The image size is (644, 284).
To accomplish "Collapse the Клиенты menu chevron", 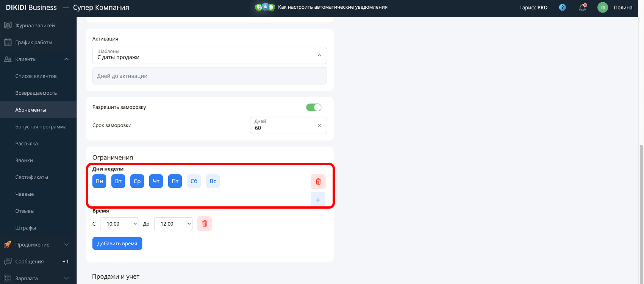I will tap(67, 59).
